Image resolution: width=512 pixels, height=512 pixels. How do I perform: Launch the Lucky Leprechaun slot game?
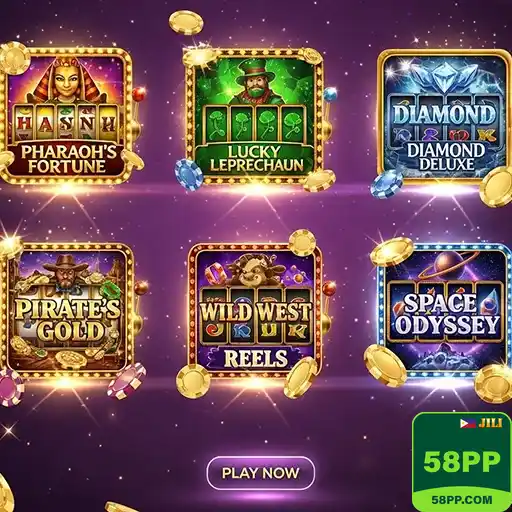pyautogui.click(x=254, y=116)
